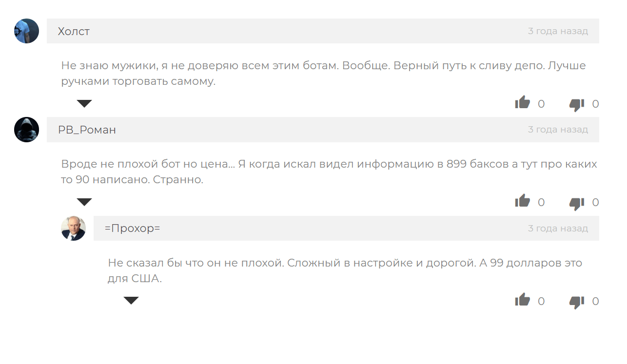Downvote the reply from =Прохор=
The height and width of the screenshot is (364, 627).
click(577, 301)
